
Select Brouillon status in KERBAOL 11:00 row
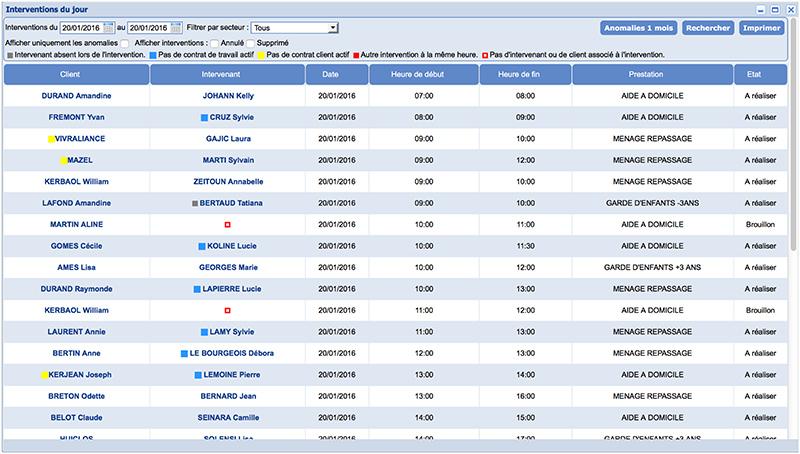coord(760,310)
